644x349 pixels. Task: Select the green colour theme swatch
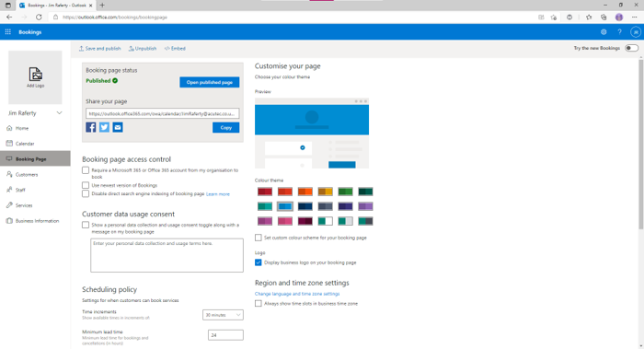pos(345,192)
